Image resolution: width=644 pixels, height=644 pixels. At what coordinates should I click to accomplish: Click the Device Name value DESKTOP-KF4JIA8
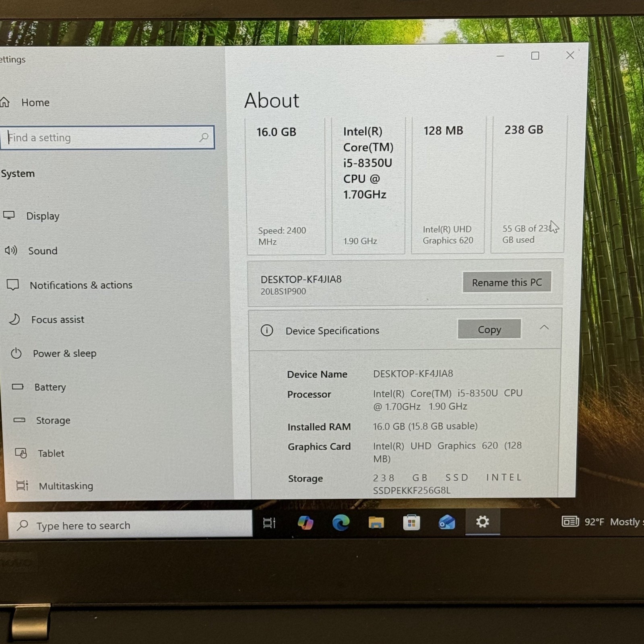click(x=413, y=374)
